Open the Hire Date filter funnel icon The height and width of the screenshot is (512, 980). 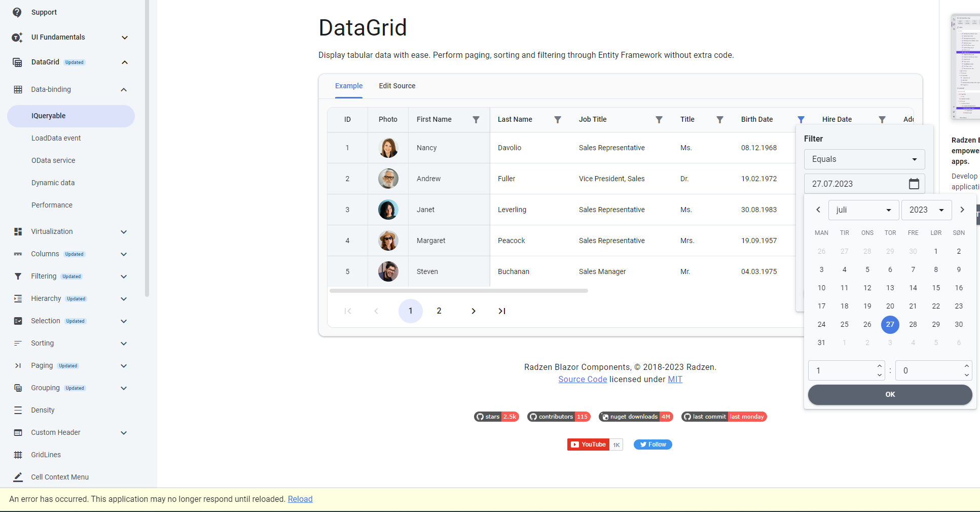882,120
